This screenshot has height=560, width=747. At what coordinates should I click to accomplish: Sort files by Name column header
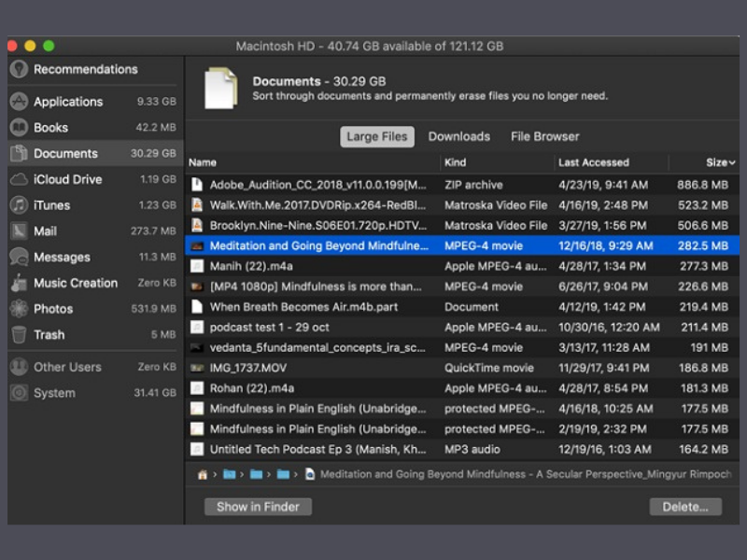click(x=203, y=162)
